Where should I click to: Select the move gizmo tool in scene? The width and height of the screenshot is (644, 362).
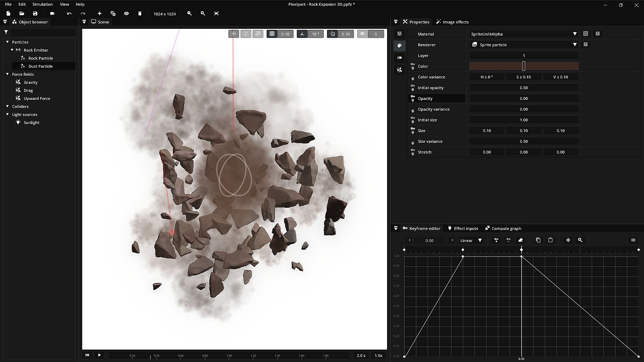(x=234, y=34)
